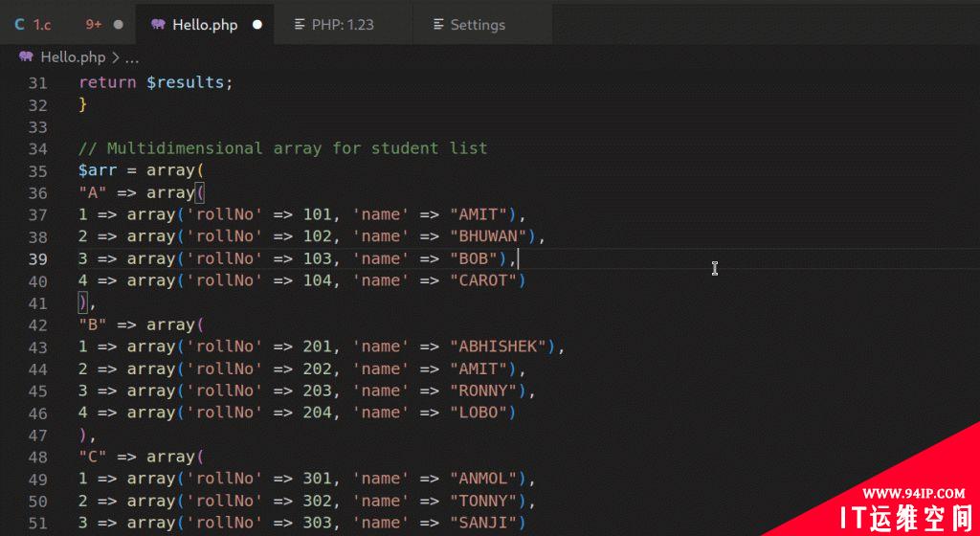Click the "SANJI" name string
The width and height of the screenshot is (980, 536).
[x=483, y=523]
